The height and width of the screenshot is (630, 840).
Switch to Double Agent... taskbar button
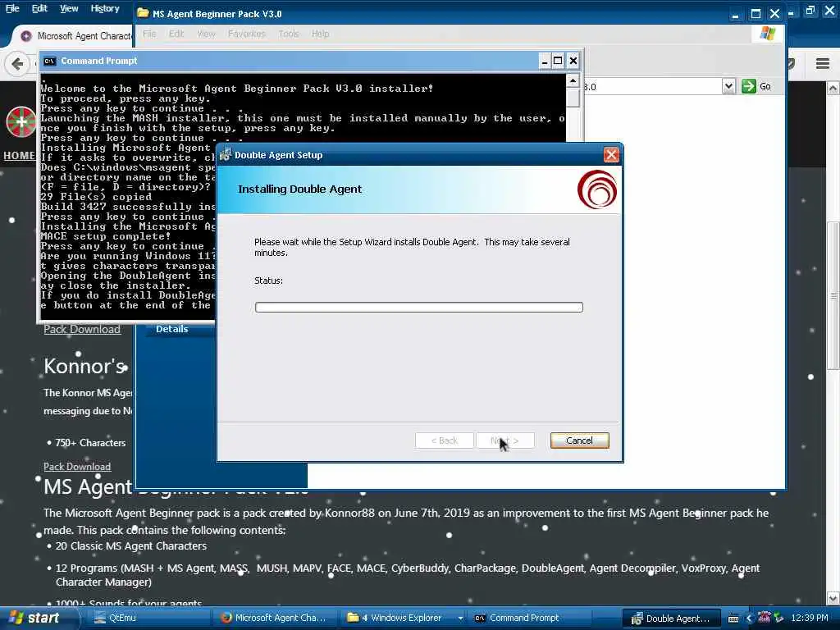672,619
